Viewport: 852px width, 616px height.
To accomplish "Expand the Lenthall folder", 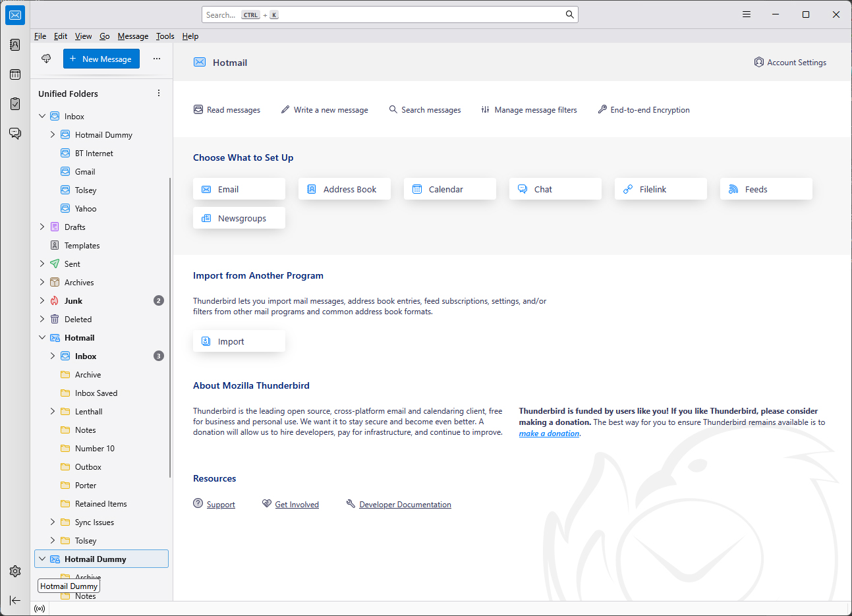I will click(x=53, y=411).
